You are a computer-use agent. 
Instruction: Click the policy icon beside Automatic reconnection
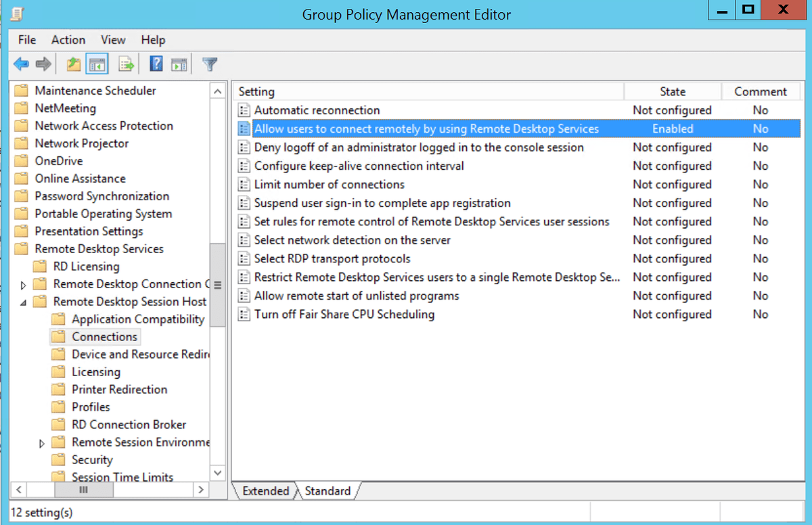[x=244, y=110]
